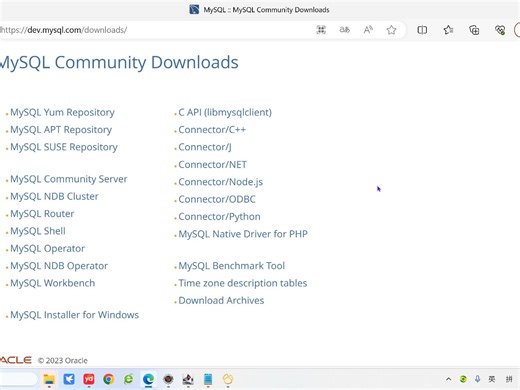520x390 pixels.
Task: Open Connector/ODBC link
Action: (x=217, y=199)
